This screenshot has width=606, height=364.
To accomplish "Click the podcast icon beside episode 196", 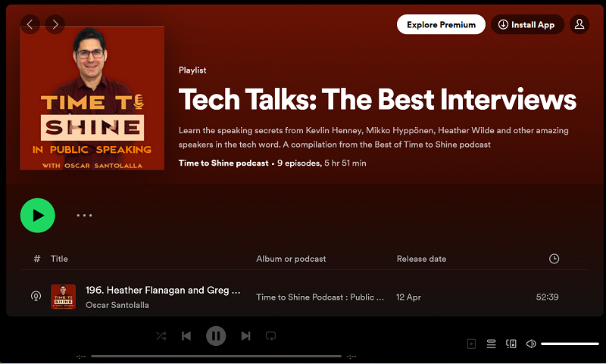I will (x=36, y=297).
